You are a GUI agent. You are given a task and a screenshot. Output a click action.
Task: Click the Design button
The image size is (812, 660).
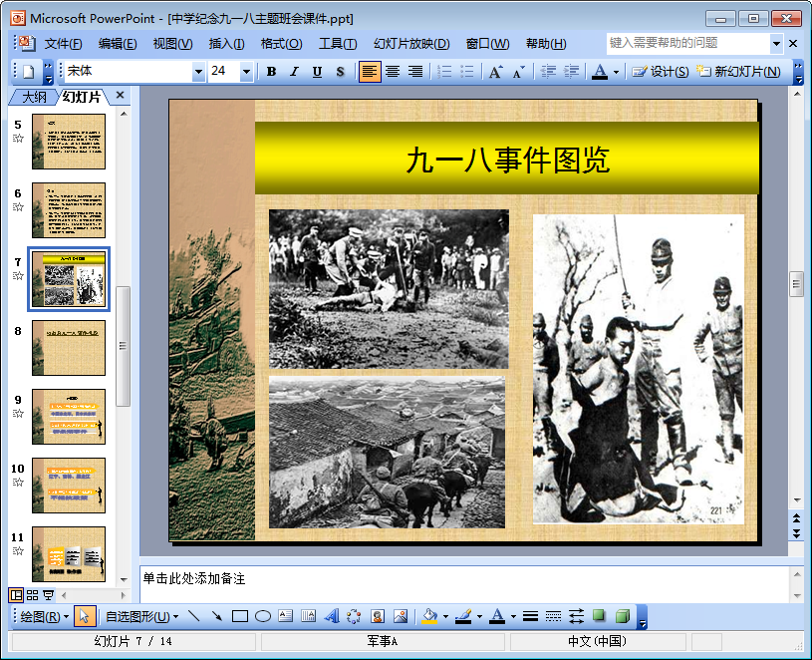coord(662,72)
